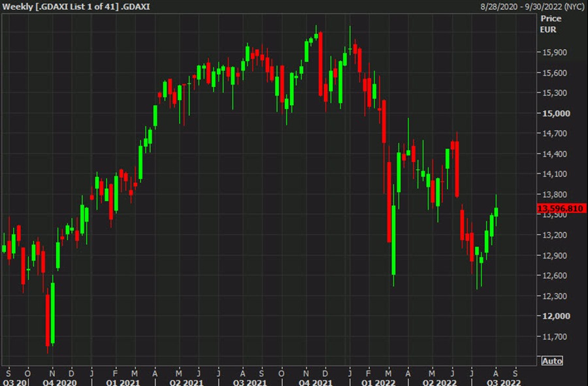Click the Auto scale button
Image resolution: width=588 pixels, height=386 pixels.
point(552,361)
